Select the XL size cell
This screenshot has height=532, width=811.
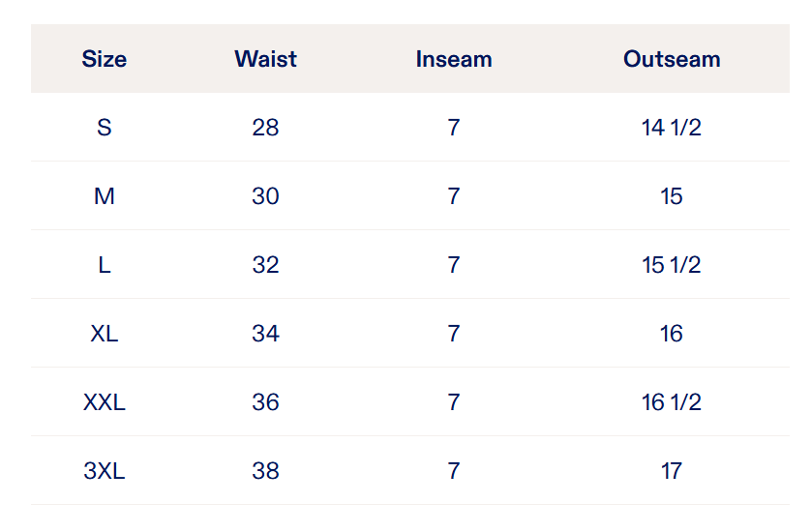click(105, 334)
